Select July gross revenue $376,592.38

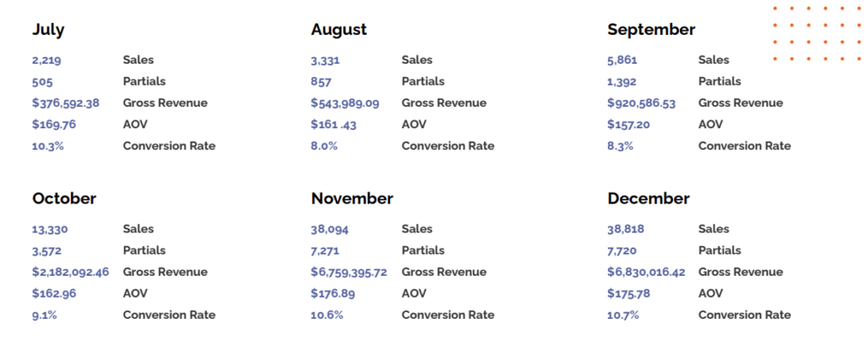tap(66, 103)
